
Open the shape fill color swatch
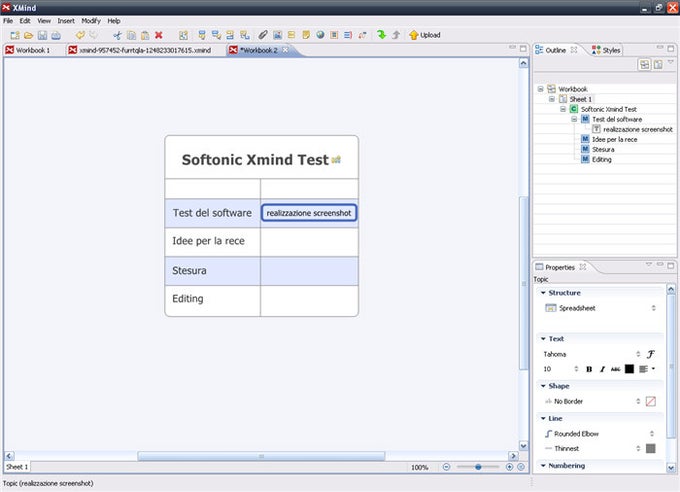(x=651, y=401)
